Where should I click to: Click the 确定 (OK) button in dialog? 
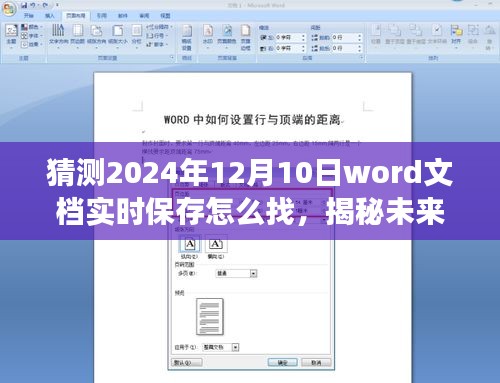[x=283, y=362]
